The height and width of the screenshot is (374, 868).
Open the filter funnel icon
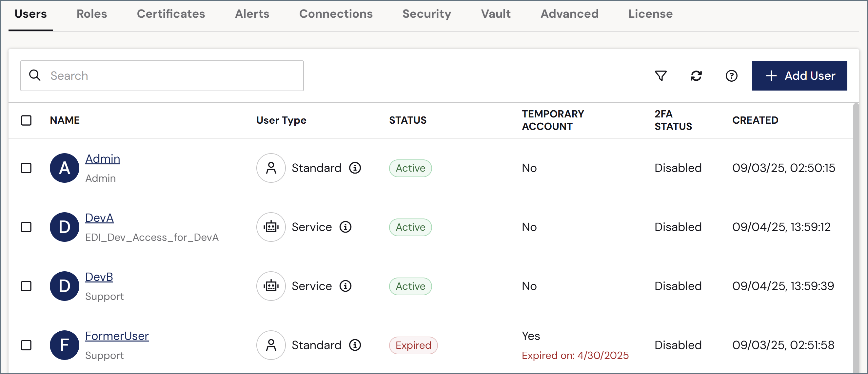coord(661,75)
